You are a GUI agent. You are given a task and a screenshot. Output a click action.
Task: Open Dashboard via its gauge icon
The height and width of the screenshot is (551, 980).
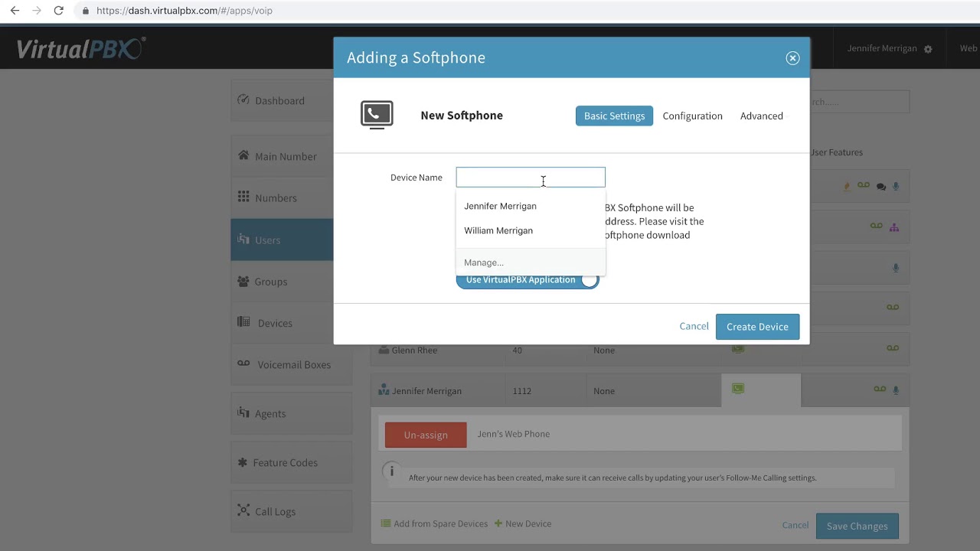click(x=243, y=99)
